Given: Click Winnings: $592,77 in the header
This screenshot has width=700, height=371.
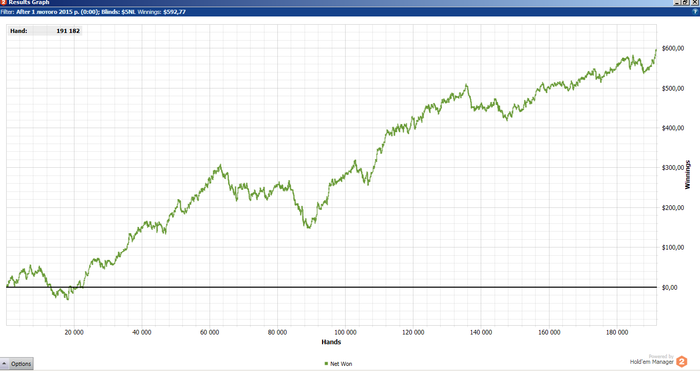Looking at the screenshot, I should coord(162,12).
